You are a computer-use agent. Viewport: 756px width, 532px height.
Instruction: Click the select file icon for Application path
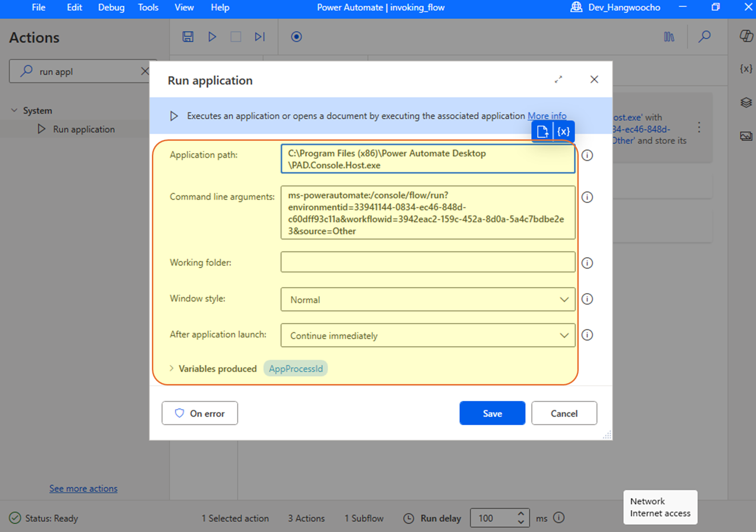point(542,132)
